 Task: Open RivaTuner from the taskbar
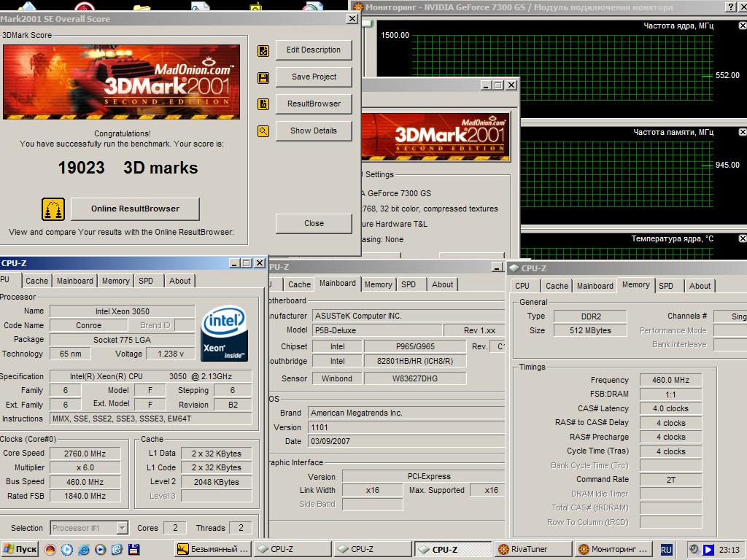point(533,550)
